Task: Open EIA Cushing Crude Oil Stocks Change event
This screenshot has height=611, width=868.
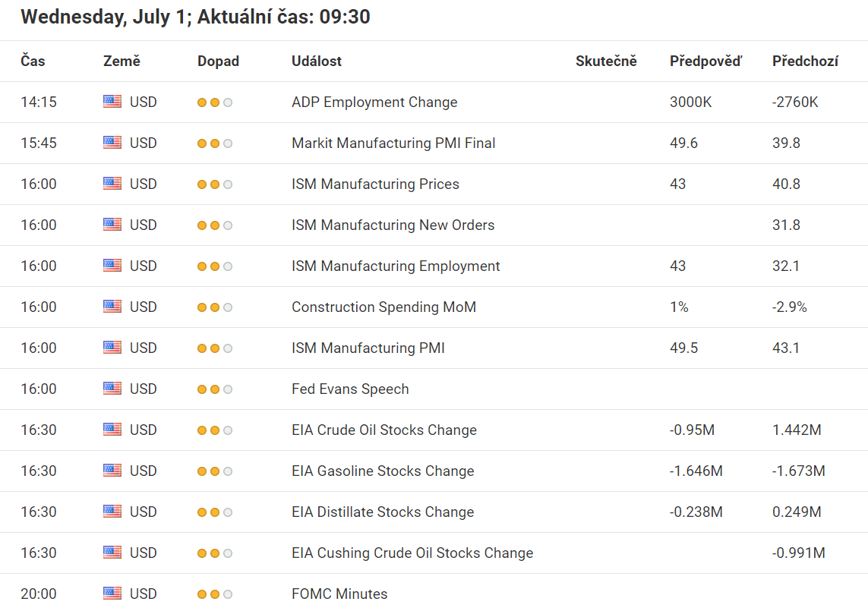Action: tap(412, 553)
